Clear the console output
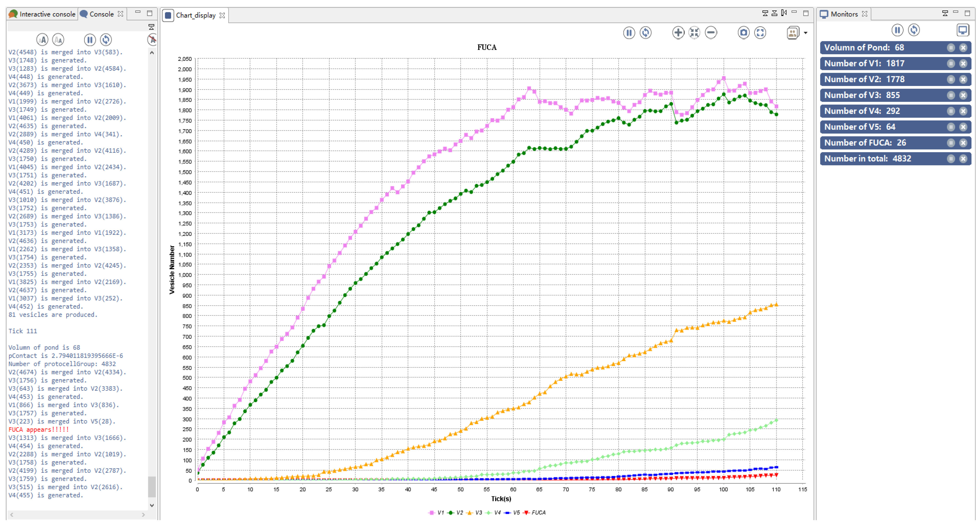Image resolution: width=980 pixels, height=526 pixels. [x=152, y=39]
